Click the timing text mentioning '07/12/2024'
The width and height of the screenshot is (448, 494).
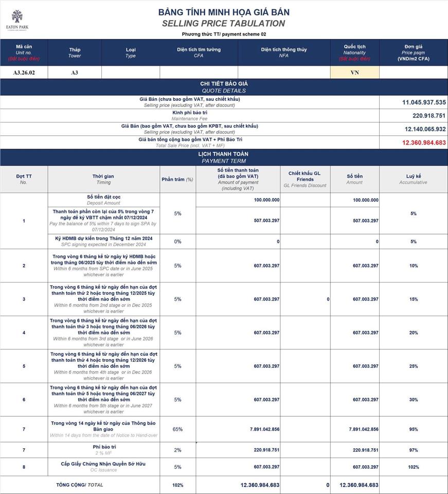pos(103,221)
